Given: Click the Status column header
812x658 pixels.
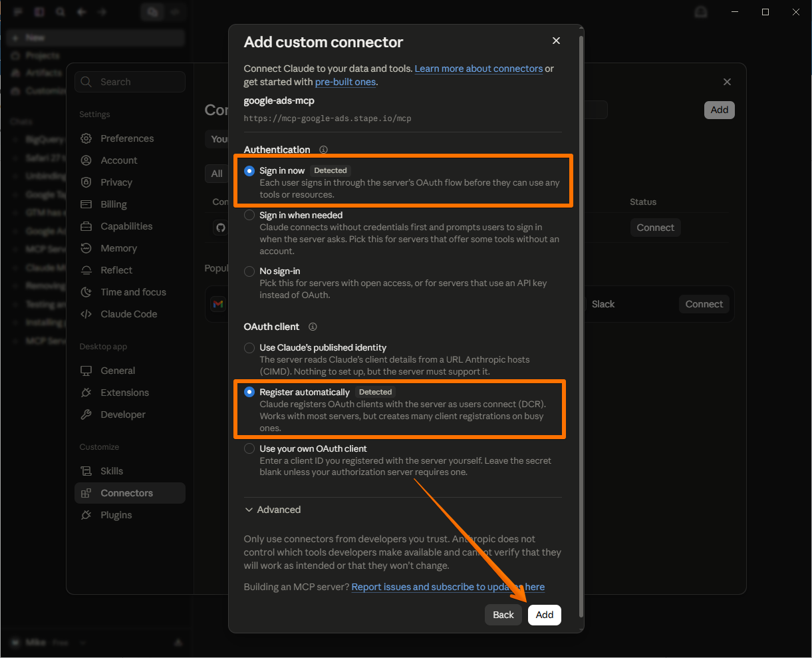Looking at the screenshot, I should [x=643, y=202].
